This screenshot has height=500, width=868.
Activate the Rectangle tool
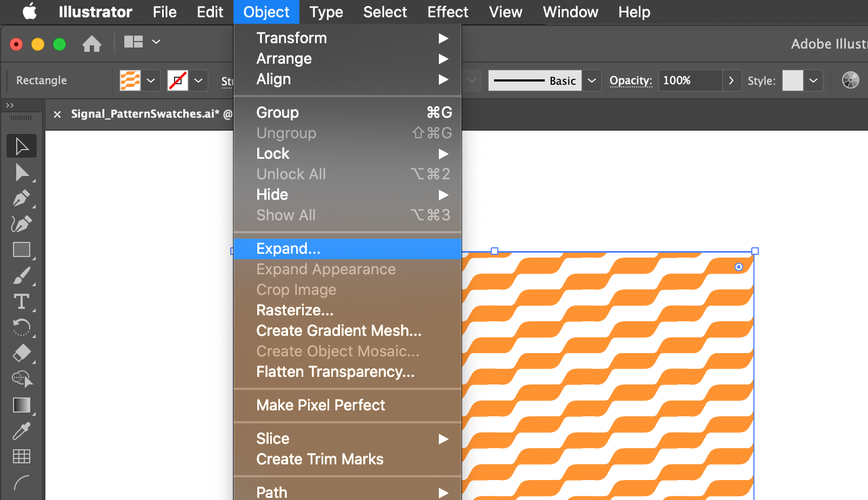click(x=21, y=249)
